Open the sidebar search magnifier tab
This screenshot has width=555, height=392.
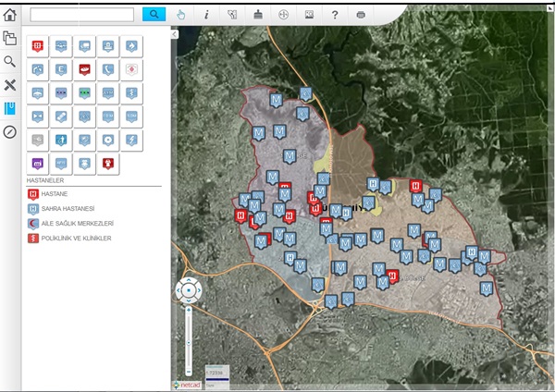click(10, 62)
